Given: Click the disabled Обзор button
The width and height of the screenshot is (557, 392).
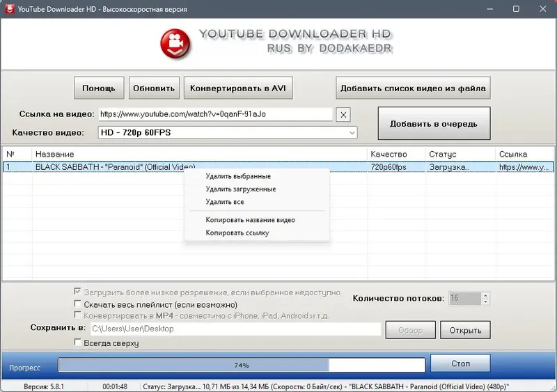Looking at the screenshot, I should click(x=410, y=330).
